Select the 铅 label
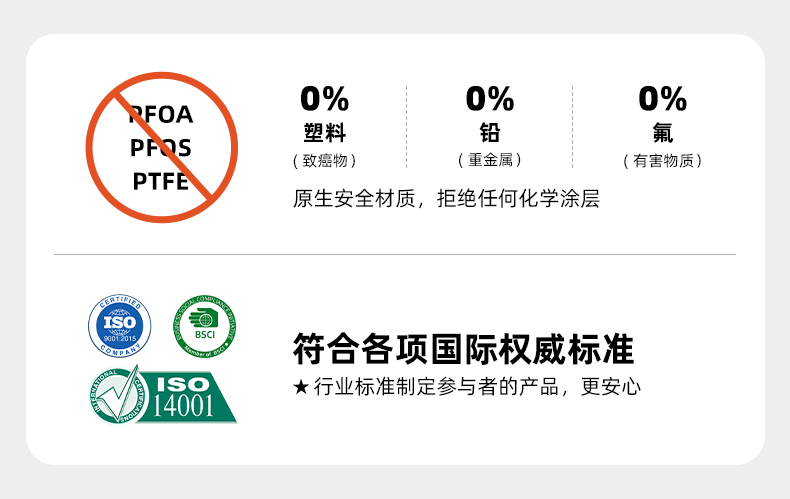The height and width of the screenshot is (499, 790). click(x=490, y=133)
